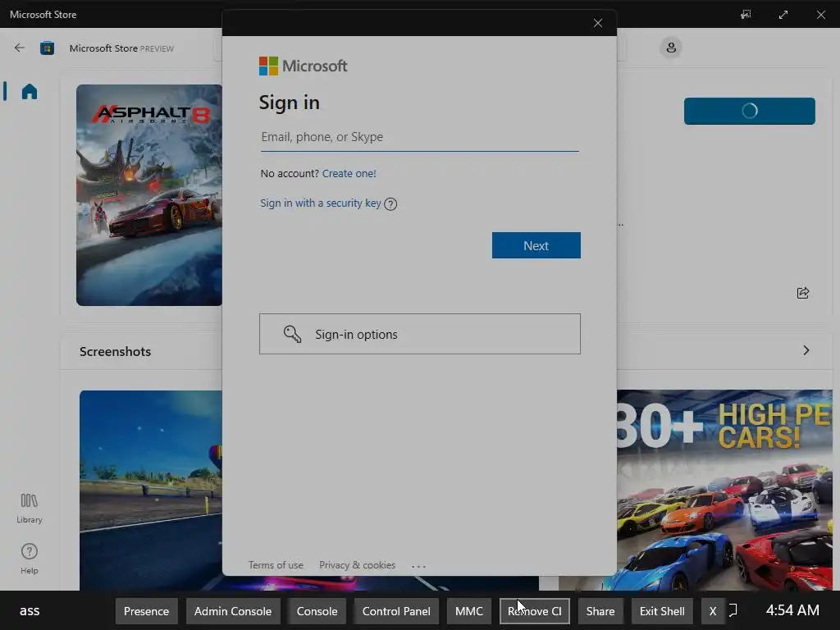This screenshot has height=630, width=840.
Task: Click the loading install button
Action: click(750, 111)
